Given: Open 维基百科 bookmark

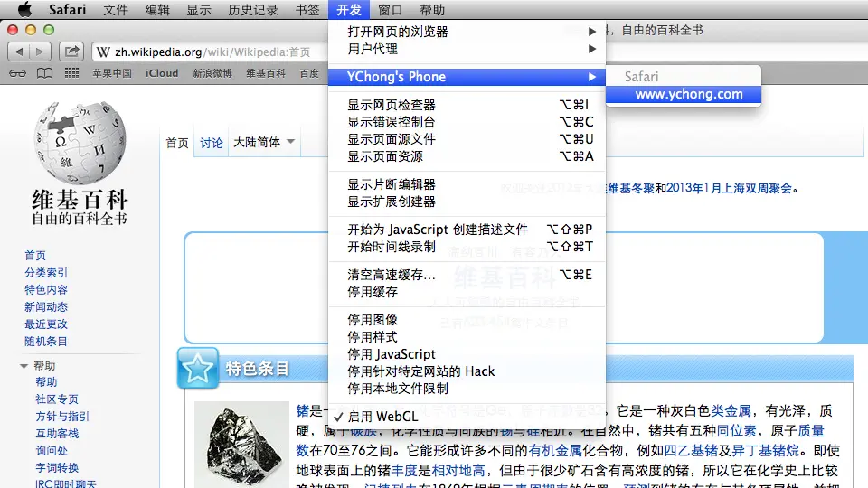Looking at the screenshot, I should (x=266, y=73).
